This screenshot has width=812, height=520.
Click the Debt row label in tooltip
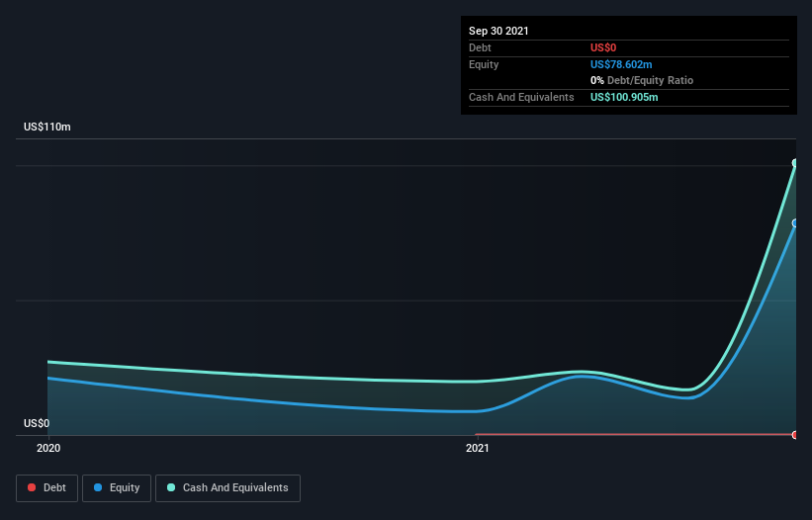[x=480, y=47]
